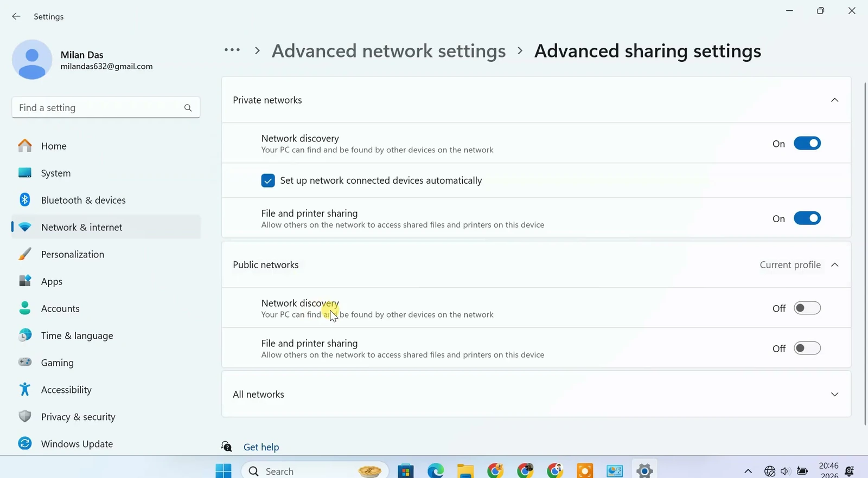
Task: Open File Explorer from the taskbar
Action: [465, 471]
